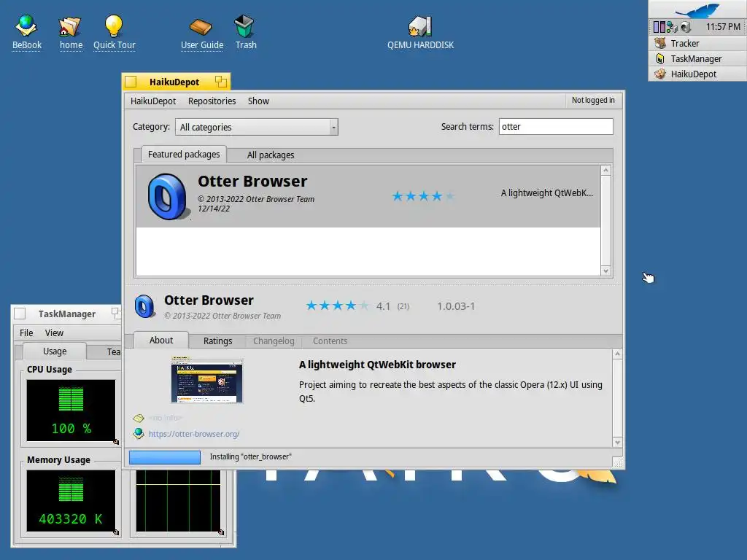The width and height of the screenshot is (747, 560).
Task: Click the installation progress bar
Action: 165,457
